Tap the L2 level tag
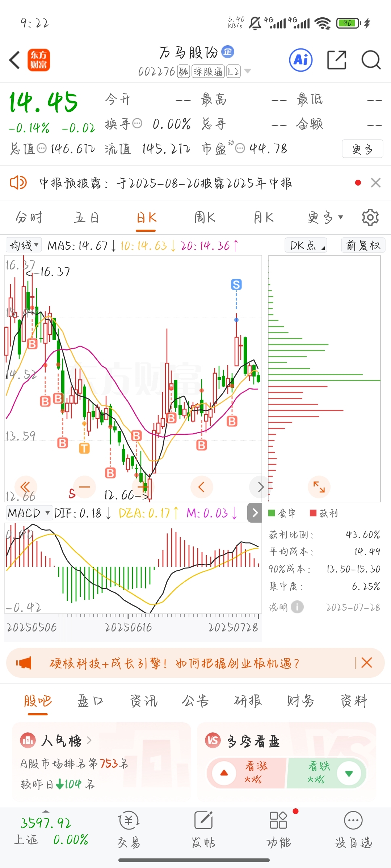The image size is (391, 868). 234,71
